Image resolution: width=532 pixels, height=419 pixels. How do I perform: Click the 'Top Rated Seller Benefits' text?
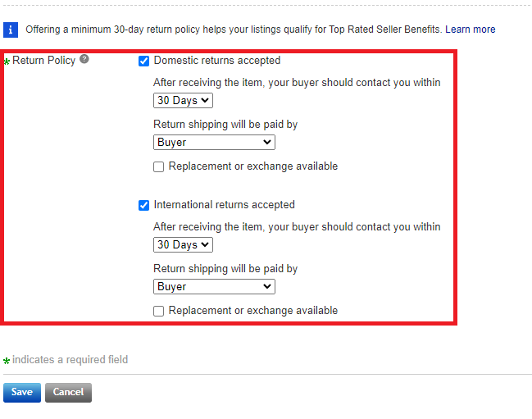384,30
